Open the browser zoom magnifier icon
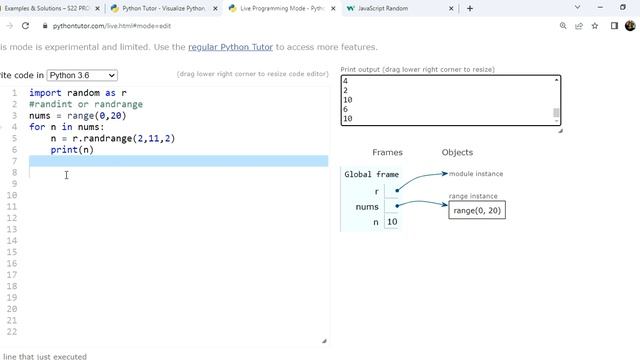Image resolution: width=640 pixels, height=360 pixels. click(x=563, y=26)
